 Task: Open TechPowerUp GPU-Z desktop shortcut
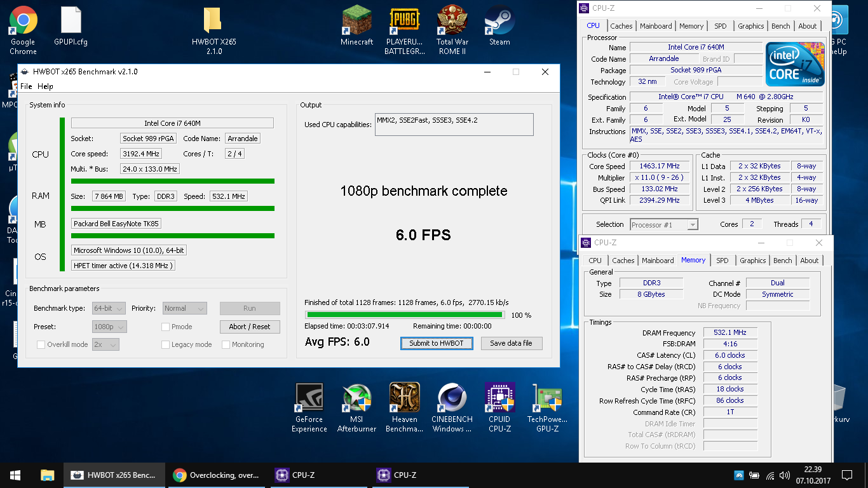click(x=548, y=408)
